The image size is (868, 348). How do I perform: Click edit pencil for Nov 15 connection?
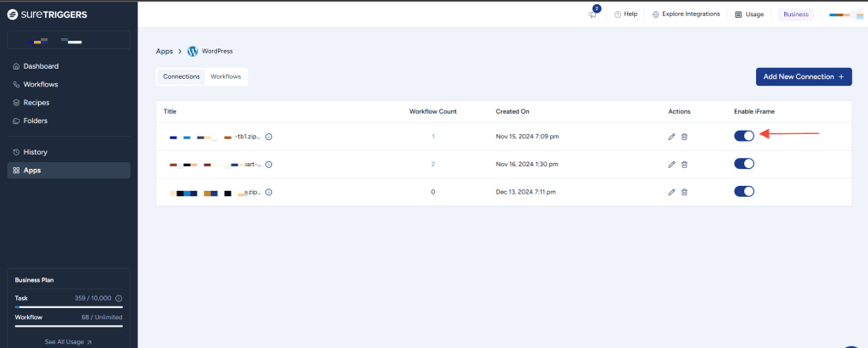point(671,137)
